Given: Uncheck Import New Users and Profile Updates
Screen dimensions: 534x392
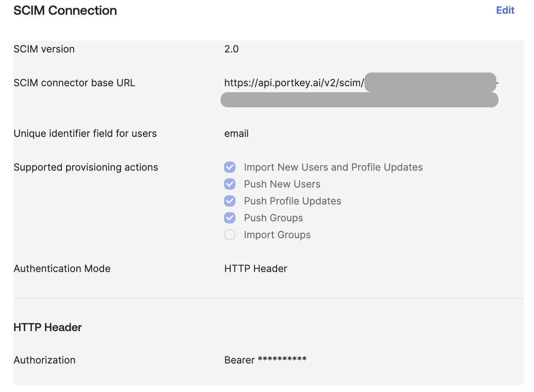Looking at the screenshot, I should click(229, 167).
